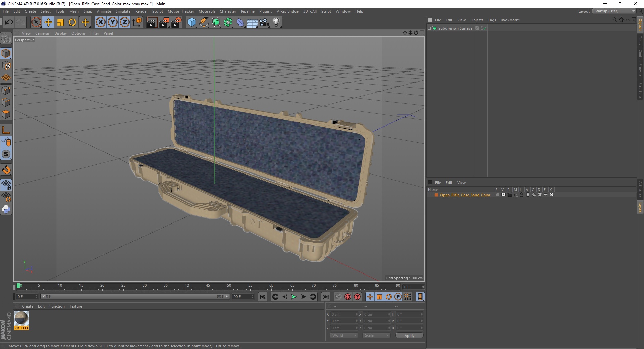This screenshot has height=349, width=644.
Task: Open the Scale mode dropdown
Action: pos(376,335)
